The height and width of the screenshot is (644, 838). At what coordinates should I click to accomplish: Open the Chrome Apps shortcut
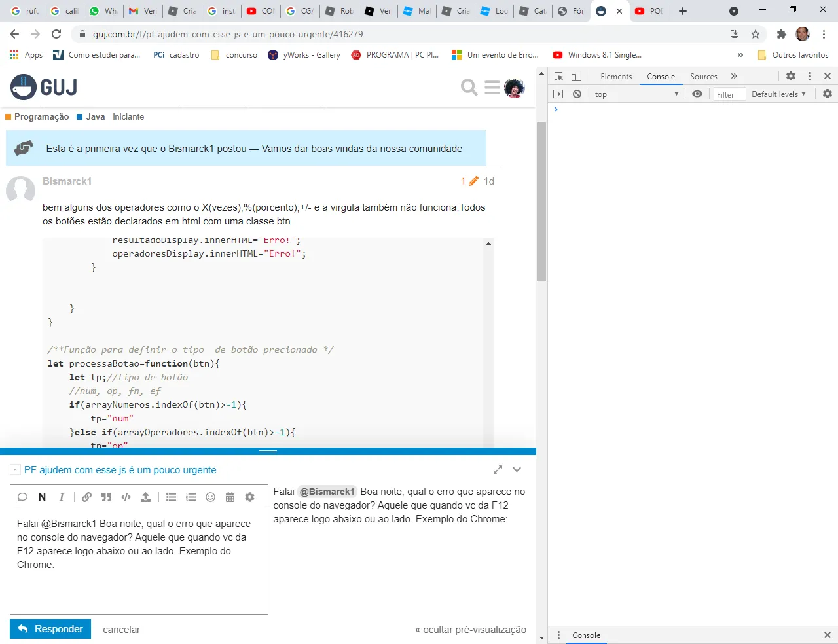[x=26, y=55]
